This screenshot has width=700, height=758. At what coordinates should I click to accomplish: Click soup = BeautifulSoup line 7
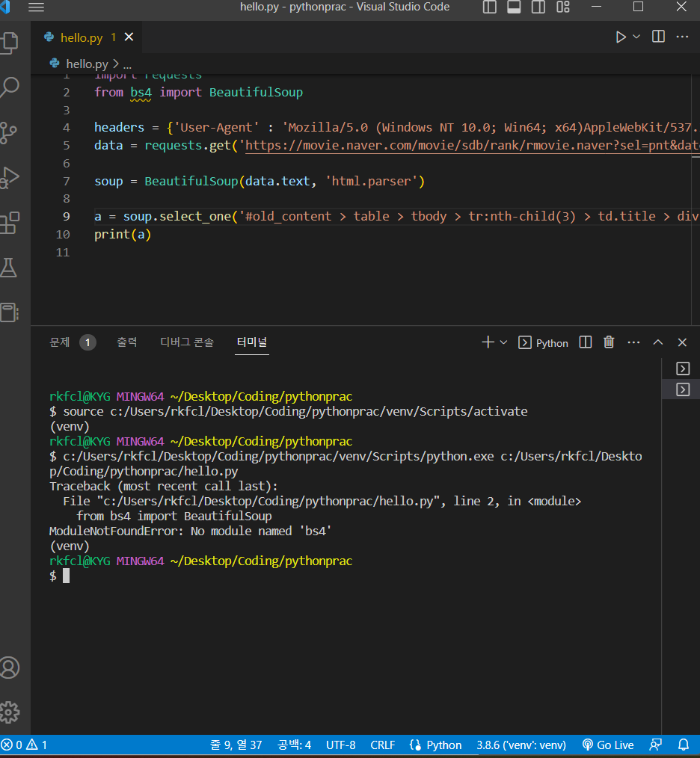coord(260,182)
